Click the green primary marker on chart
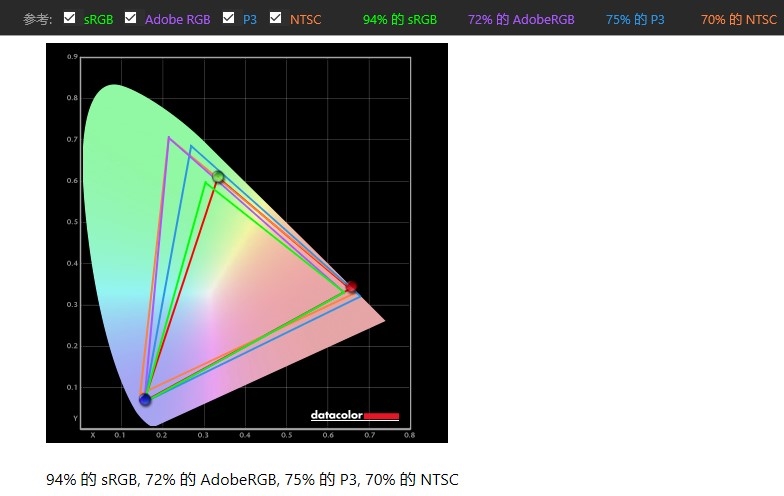 tap(218, 176)
